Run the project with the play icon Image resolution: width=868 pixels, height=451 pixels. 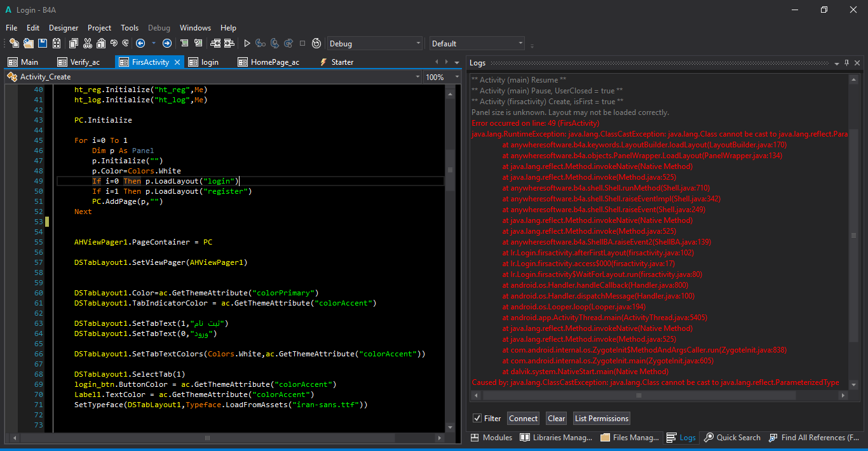coord(247,43)
